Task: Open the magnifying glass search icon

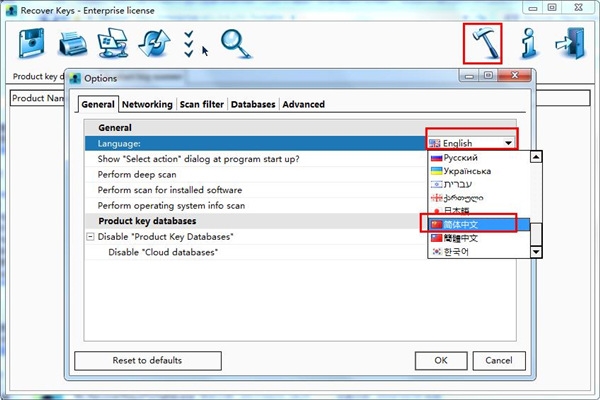Action: click(235, 44)
